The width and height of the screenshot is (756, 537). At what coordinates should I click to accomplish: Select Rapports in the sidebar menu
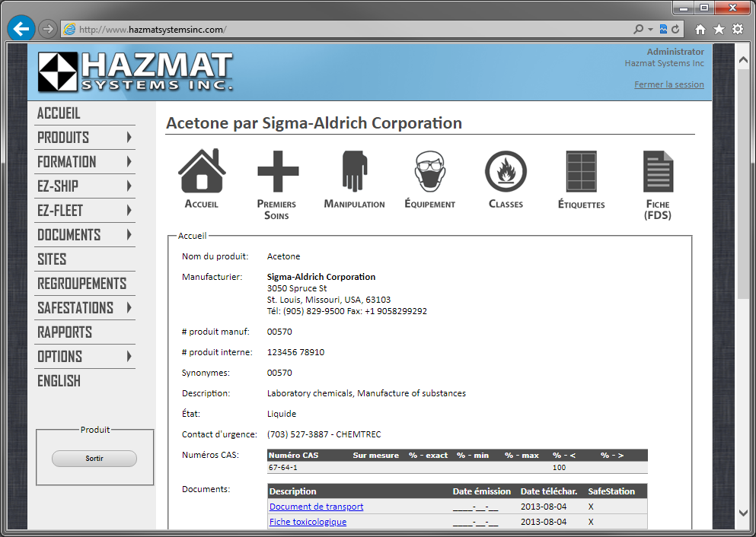[65, 332]
